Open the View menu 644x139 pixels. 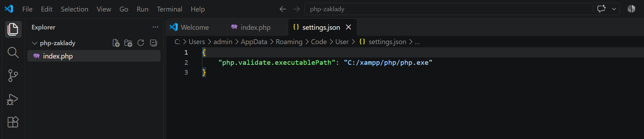pos(104,9)
